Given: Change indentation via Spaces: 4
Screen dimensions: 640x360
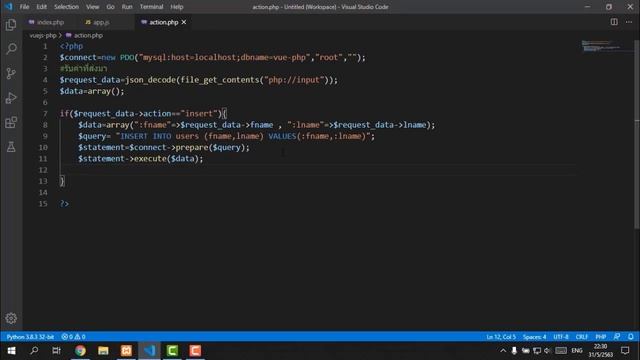Looking at the screenshot, I should click(x=534, y=337).
